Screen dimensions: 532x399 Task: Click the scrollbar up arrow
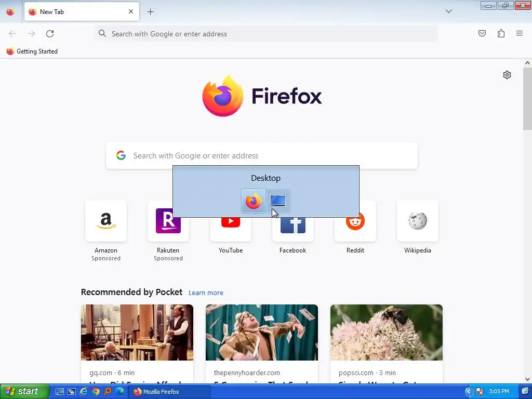coord(527,63)
